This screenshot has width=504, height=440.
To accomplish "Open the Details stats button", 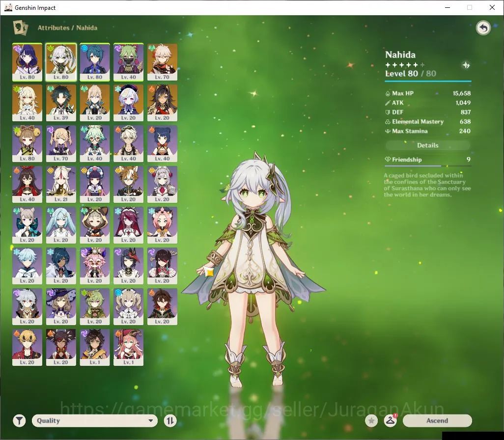I will (427, 145).
